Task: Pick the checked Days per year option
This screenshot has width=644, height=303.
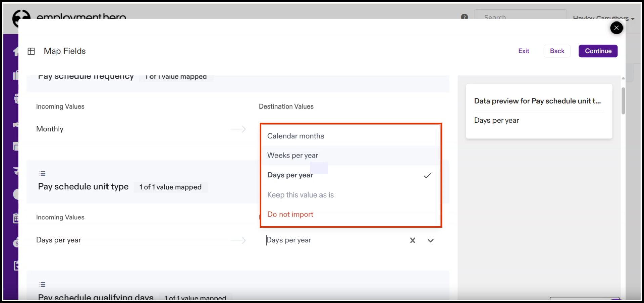Action: 290,175
